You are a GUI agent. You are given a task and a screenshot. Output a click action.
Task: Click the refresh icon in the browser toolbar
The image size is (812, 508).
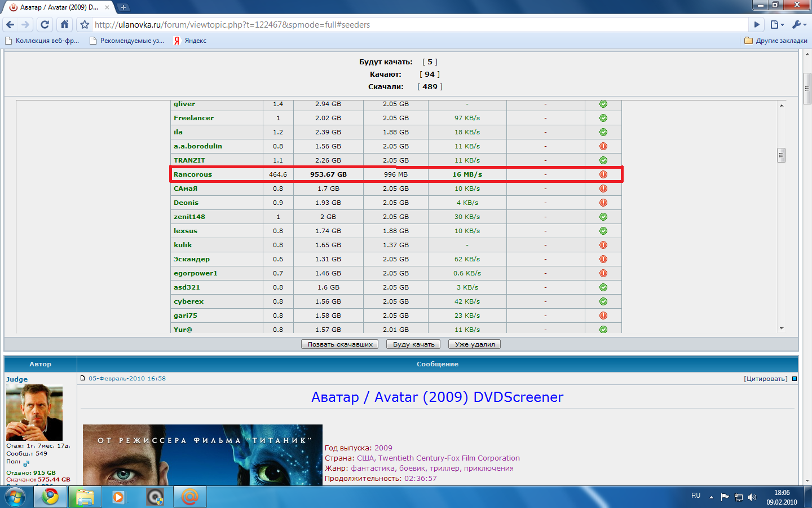tap(44, 25)
